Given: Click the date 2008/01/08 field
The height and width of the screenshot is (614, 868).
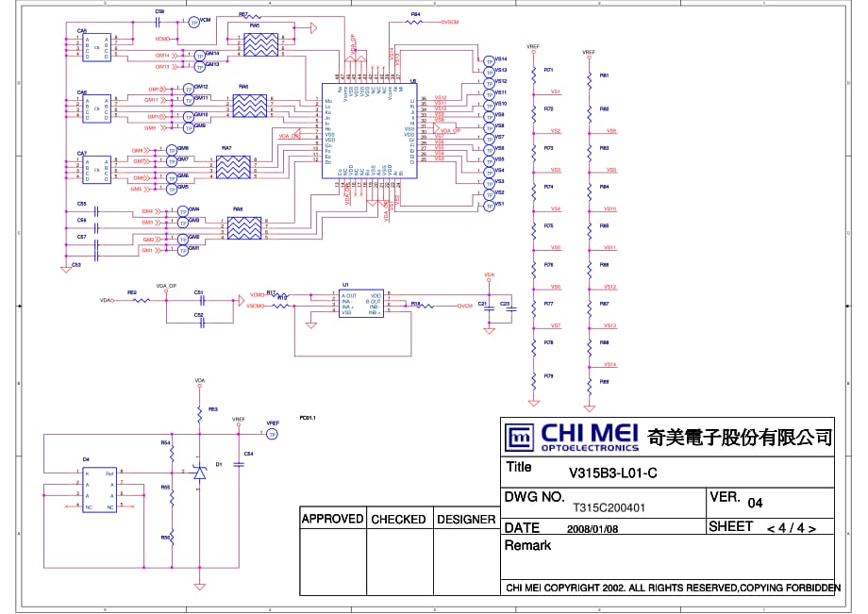Looking at the screenshot, I should pos(593,528).
